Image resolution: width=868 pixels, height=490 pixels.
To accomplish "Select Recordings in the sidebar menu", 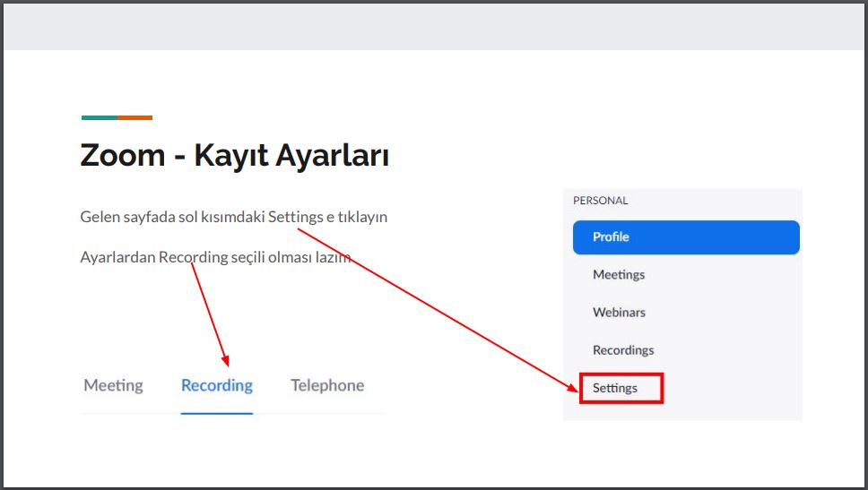I will (x=623, y=350).
